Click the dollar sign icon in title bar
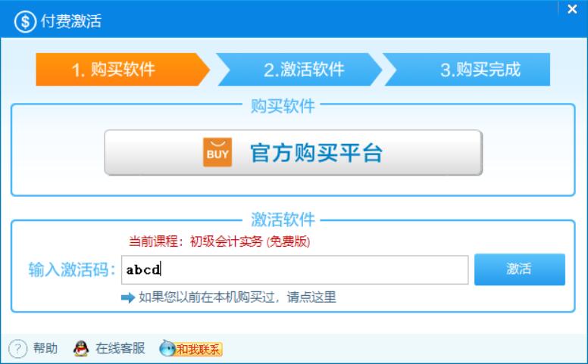This screenshot has height=364, width=588. click(25, 21)
